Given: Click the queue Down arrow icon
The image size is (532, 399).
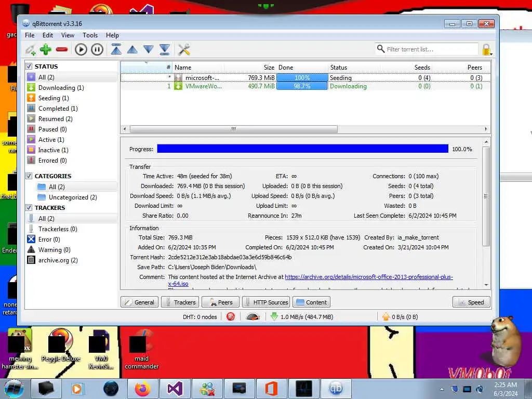Looking at the screenshot, I should pos(148,49).
